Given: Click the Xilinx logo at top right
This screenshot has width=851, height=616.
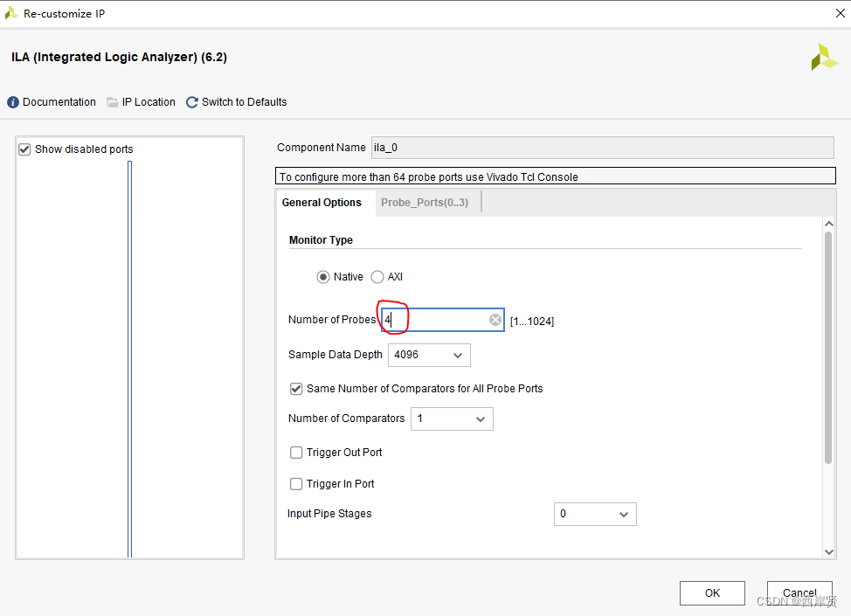Looking at the screenshot, I should coord(825,58).
